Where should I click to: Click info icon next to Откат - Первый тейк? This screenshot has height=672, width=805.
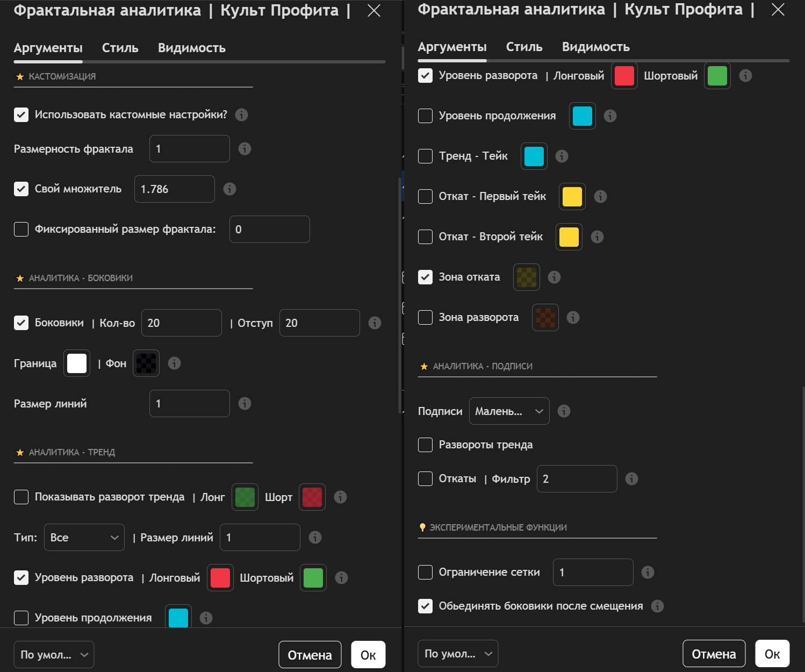(600, 196)
